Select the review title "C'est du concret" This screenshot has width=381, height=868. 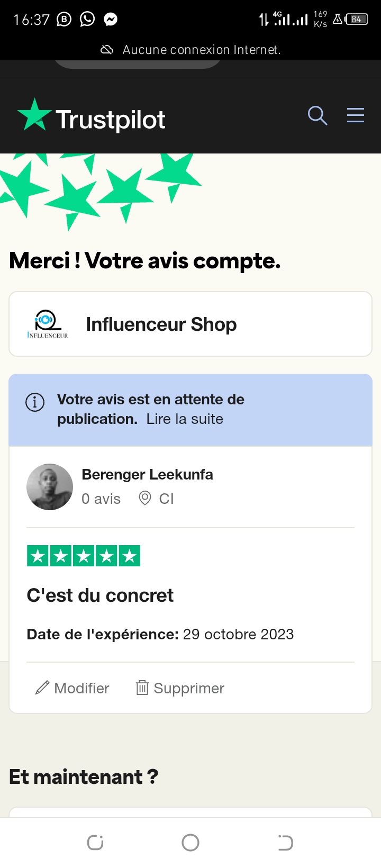coord(100,595)
